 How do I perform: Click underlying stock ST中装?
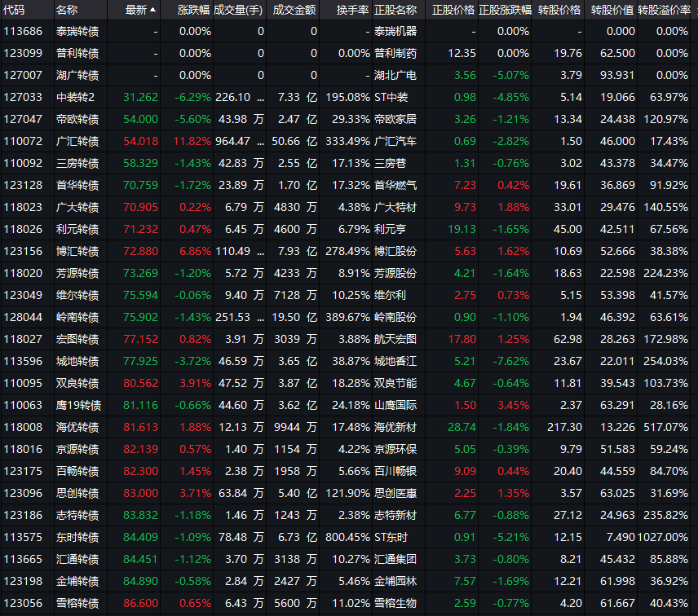(x=391, y=98)
